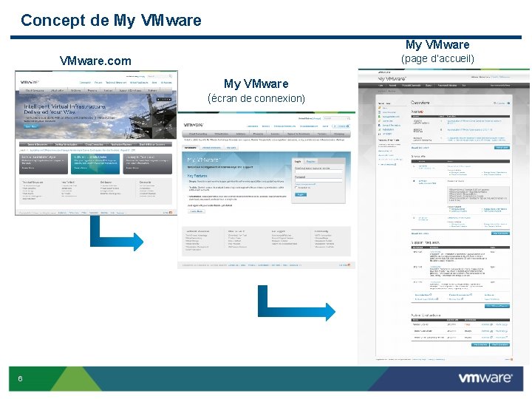Click the vmware logo on the VMware.com homepage screenshot
Screen dimensions: 532x399
(x=30, y=82)
